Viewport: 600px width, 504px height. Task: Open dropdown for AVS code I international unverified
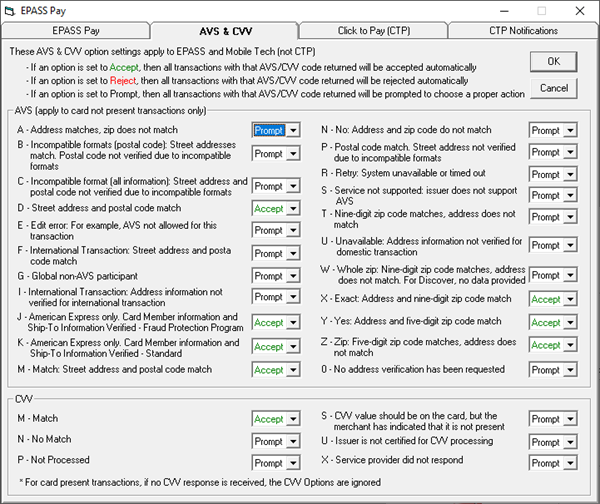point(293,297)
